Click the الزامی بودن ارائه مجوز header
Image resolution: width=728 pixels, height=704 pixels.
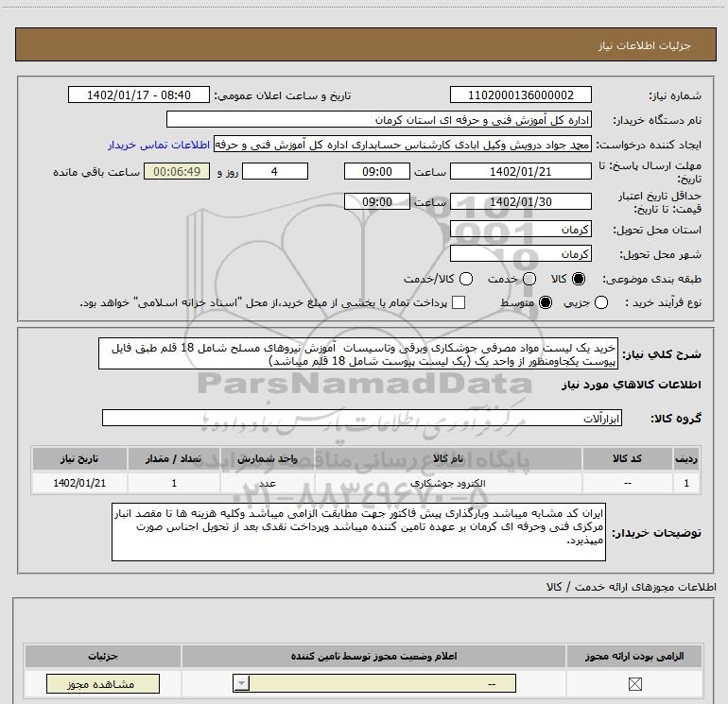(634, 656)
